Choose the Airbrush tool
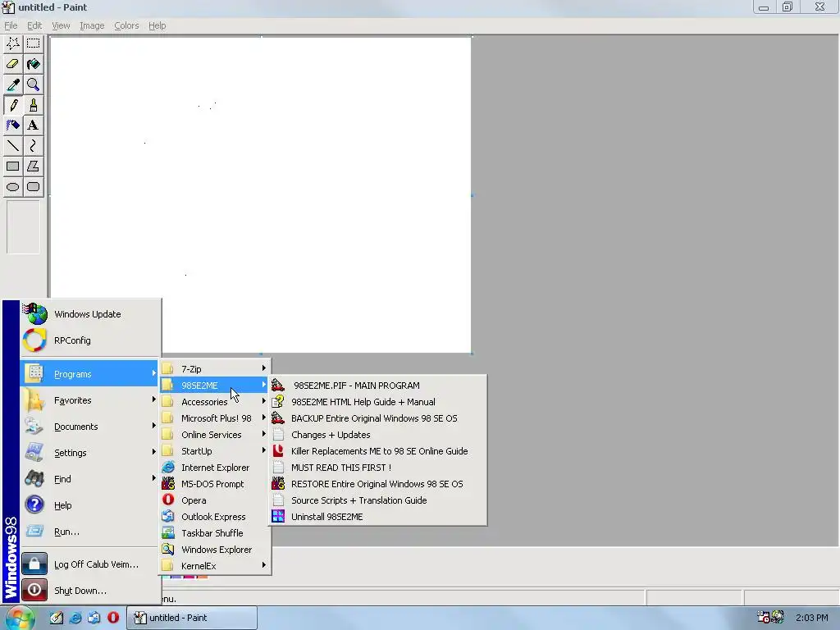Viewport: 840px width, 630px height. pyautogui.click(x=13, y=126)
